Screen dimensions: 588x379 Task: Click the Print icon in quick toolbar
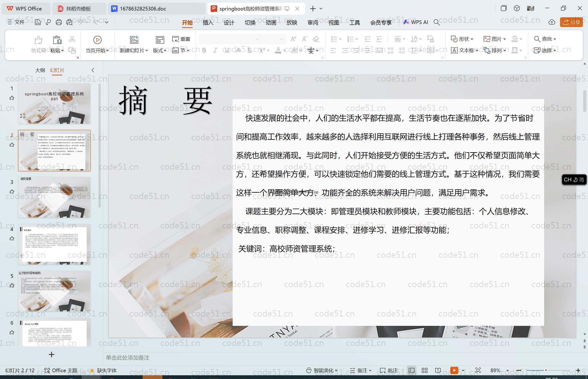point(59,22)
